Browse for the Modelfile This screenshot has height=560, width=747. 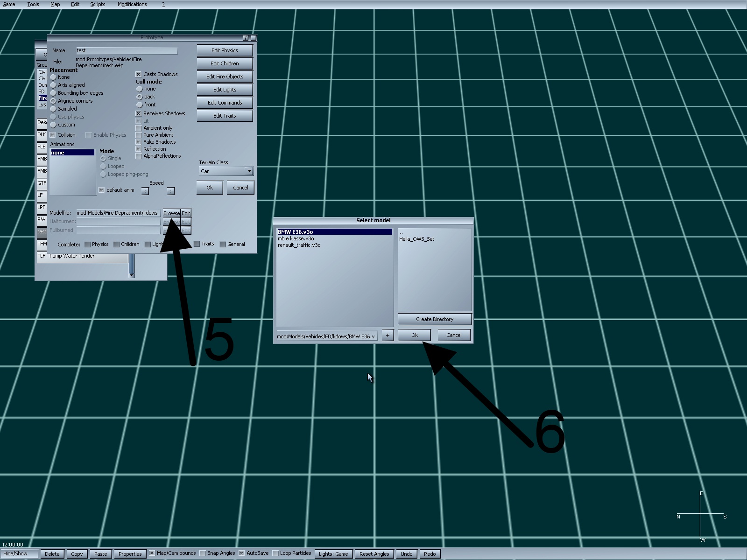point(171,213)
